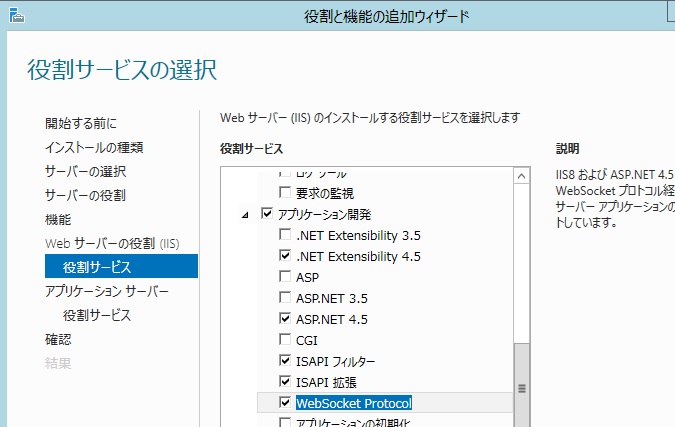Collapse the アプリケーション開発 tree node
This screenshot has width=675, height=427.
245,214
